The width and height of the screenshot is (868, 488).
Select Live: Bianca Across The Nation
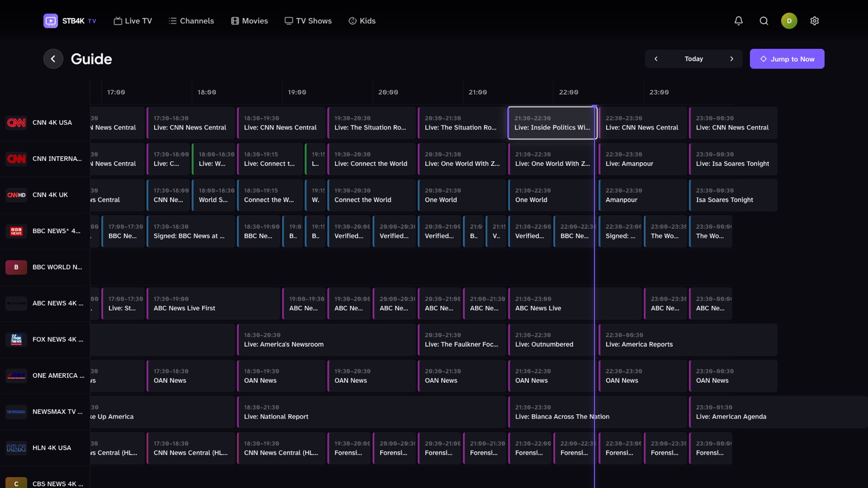point(597,412)
